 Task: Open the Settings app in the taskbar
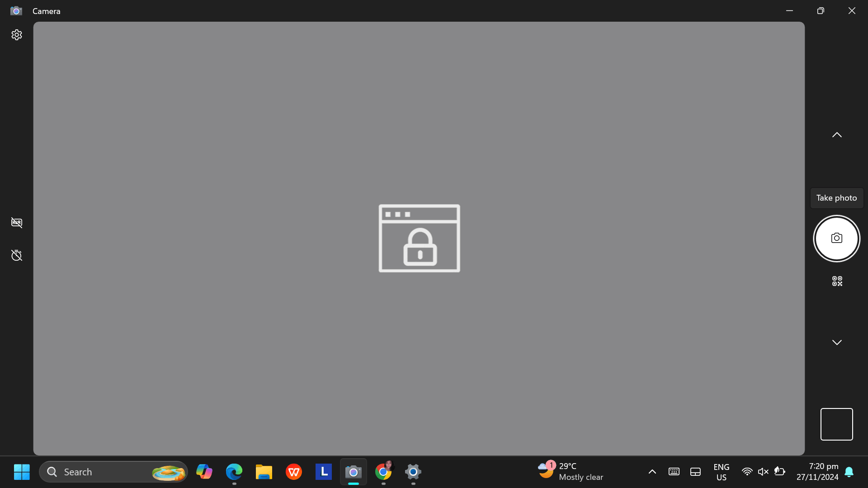[413, 472]
